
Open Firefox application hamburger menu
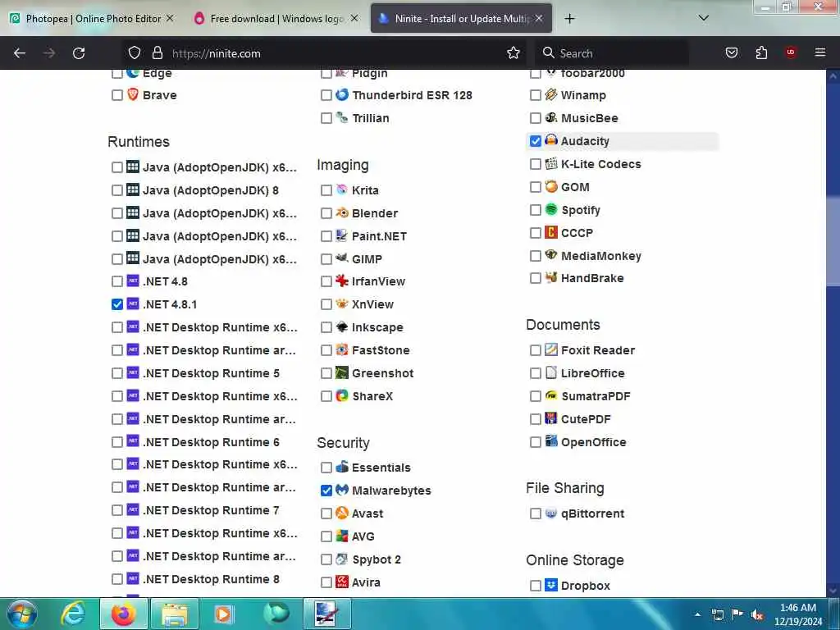820,52
